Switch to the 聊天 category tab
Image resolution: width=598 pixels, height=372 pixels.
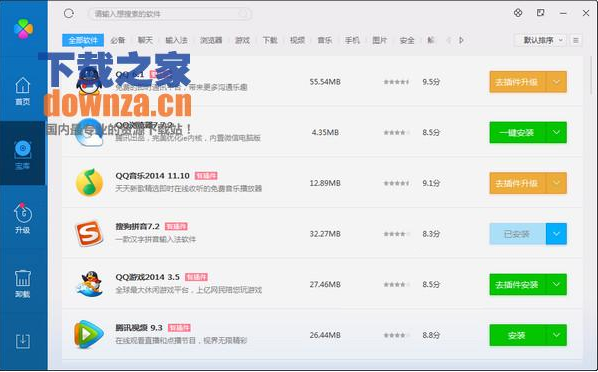tap(145, 40)
